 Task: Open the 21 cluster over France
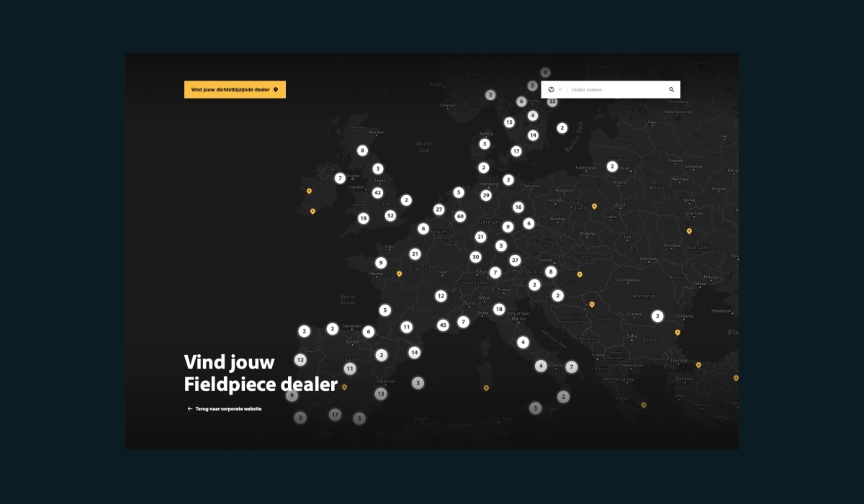415,253
